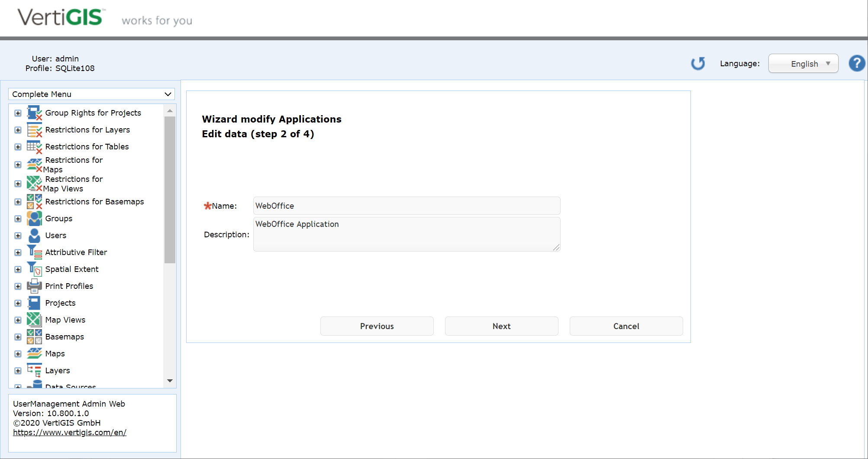The width and height of the screenshot is (868, 459).
Task: Click the refresh icon near Language
Action: pos(698,63)
